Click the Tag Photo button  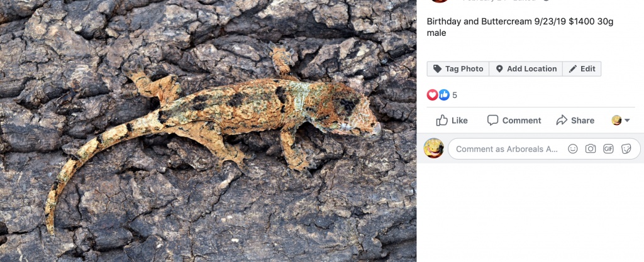point(458,69)
